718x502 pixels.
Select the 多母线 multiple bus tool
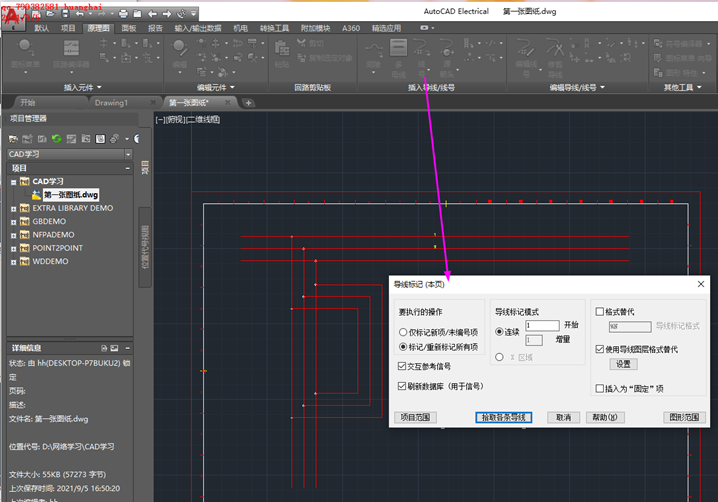(x=398, y=58)
